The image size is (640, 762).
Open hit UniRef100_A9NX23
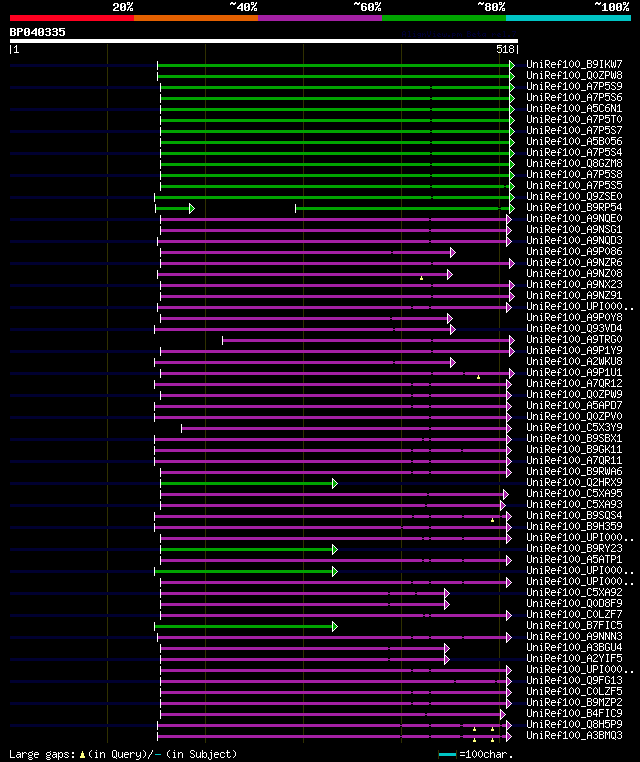pyautogui.click(x=574, y=284)
